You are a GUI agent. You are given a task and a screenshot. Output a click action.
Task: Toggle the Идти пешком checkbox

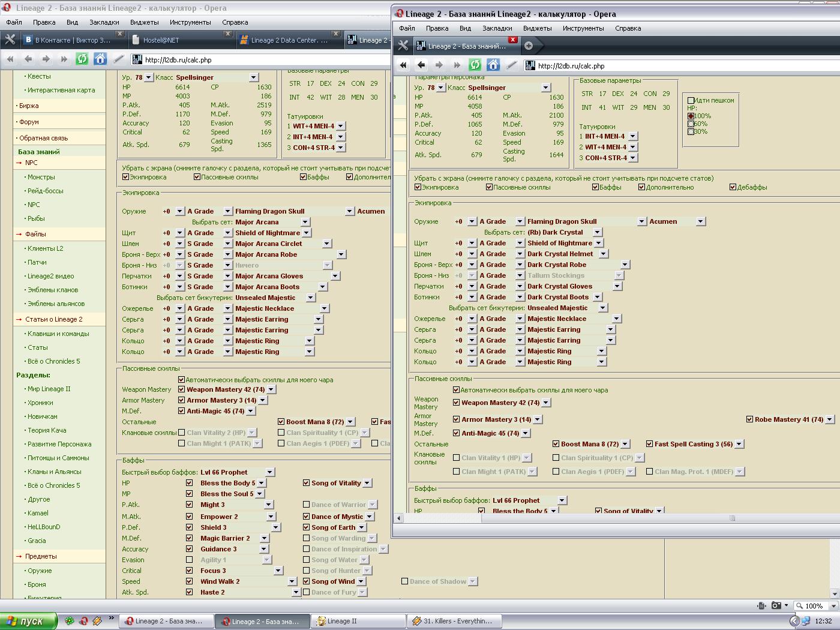(x=691, y=100)
